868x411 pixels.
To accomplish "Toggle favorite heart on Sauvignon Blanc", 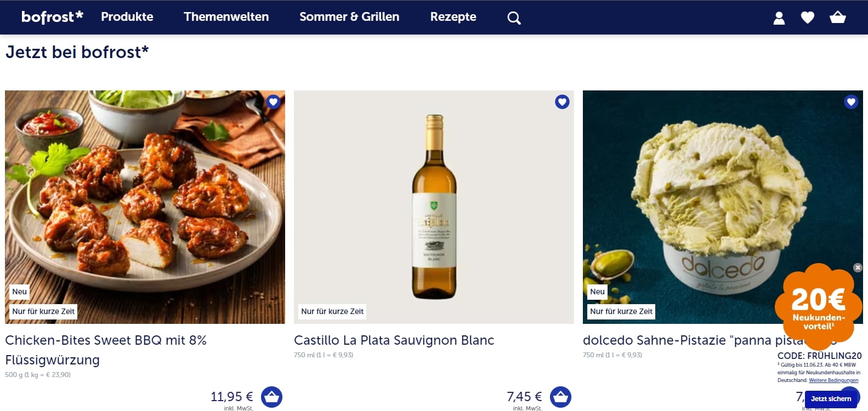I will (562, 102).
